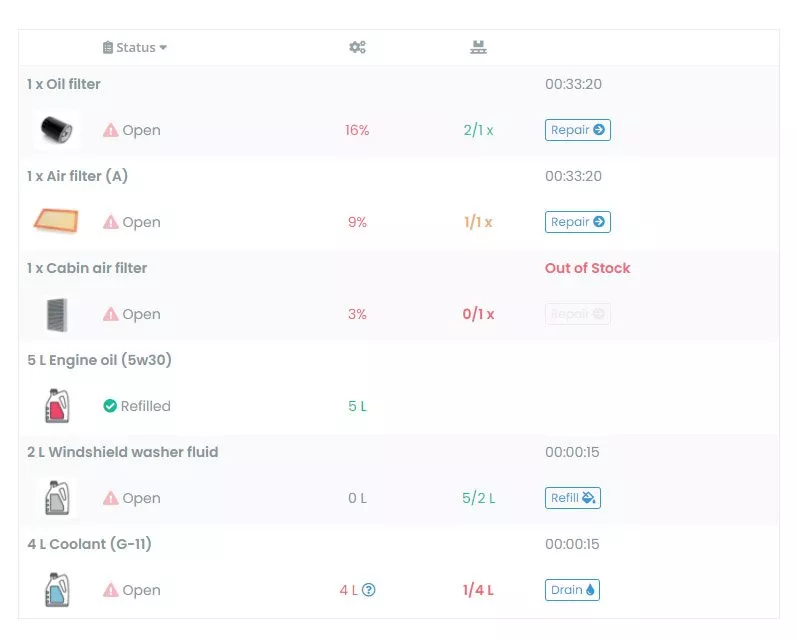Select the Engine oil canister thumbnail

pyautogui.click(x=57, y=406)
